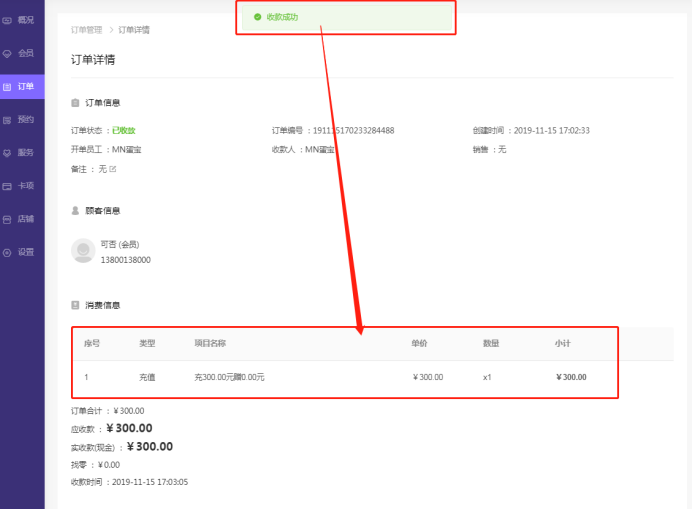Image resolution: width=692 pixels, height=509 pixels.
Task: Click the 卡项 card icon
Action: pyautogui.click(x=7, y=186)
